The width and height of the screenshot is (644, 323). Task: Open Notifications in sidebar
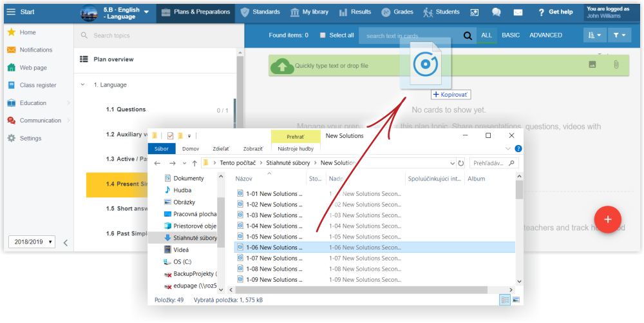[35, 50]
